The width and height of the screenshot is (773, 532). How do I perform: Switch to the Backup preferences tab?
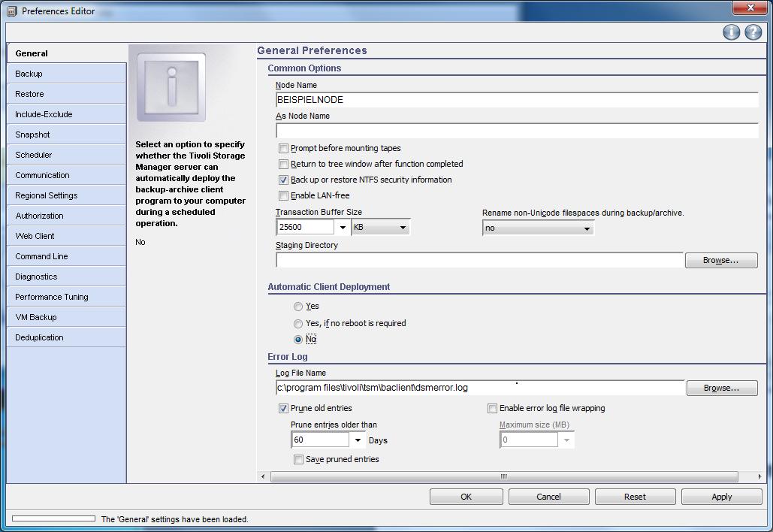[29, 74]
